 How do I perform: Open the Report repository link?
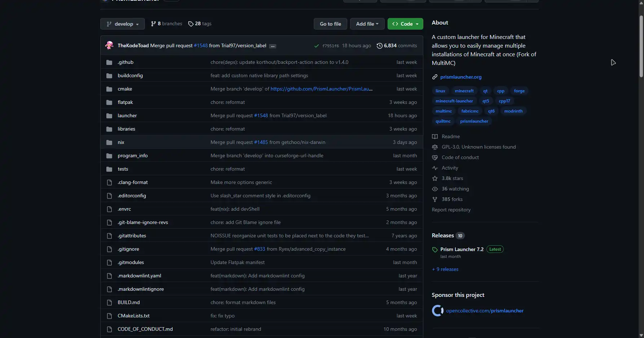(451, 210)
